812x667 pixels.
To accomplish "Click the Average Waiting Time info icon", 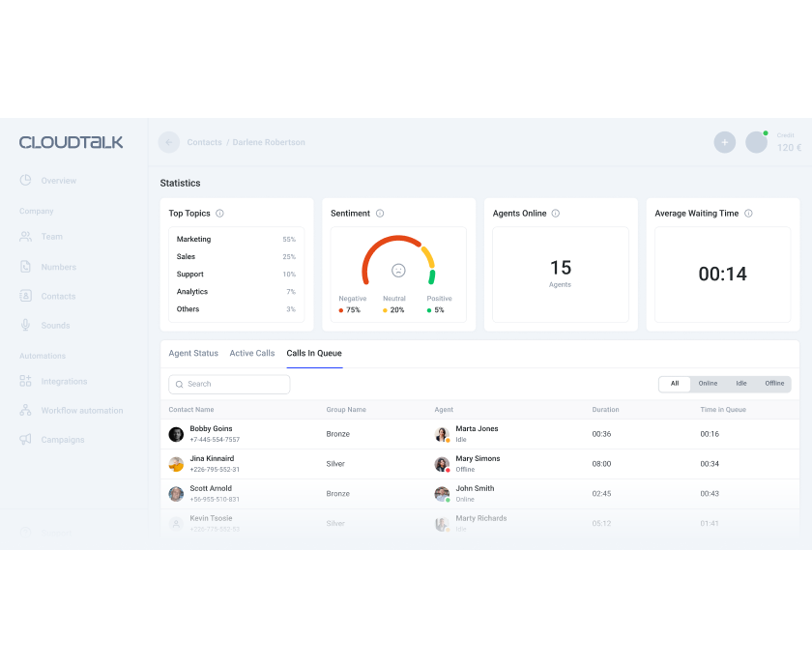I will (x=748, y=214).
